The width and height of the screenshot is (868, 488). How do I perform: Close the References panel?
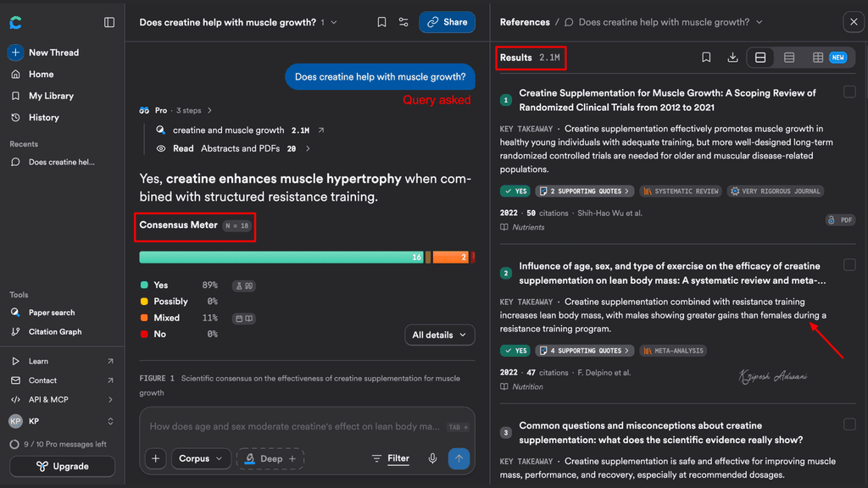[854, 22]
